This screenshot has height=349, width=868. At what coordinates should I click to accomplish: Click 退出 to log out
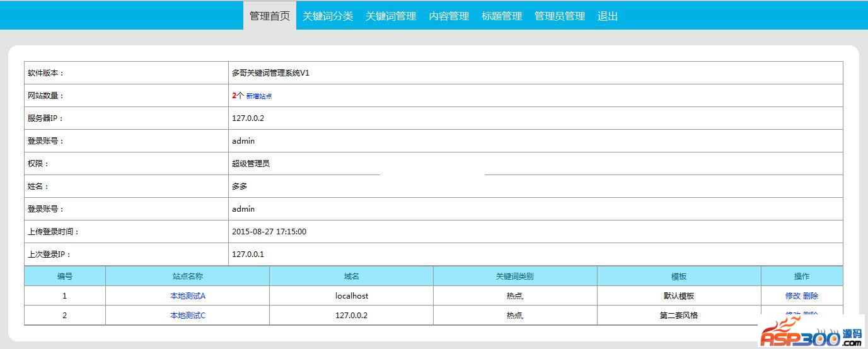coord(608,16)
